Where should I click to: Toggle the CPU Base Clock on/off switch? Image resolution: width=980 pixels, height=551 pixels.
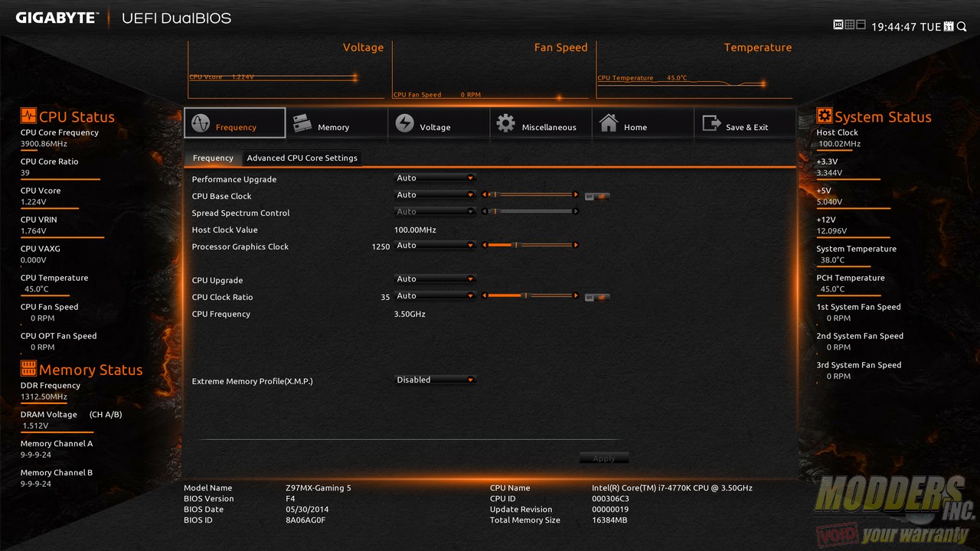[x=597, y=197]
